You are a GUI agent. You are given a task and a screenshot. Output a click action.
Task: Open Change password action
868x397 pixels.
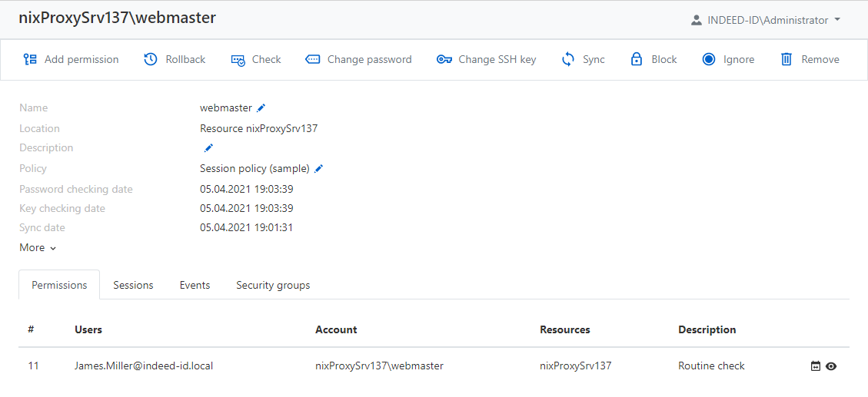[358, 59]
